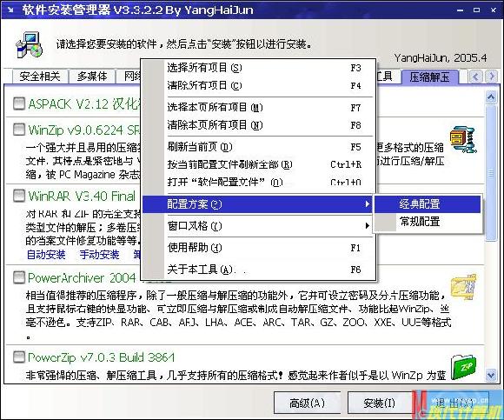Maximize the software install manager window

pyautogui.click(x=477, y=10)
